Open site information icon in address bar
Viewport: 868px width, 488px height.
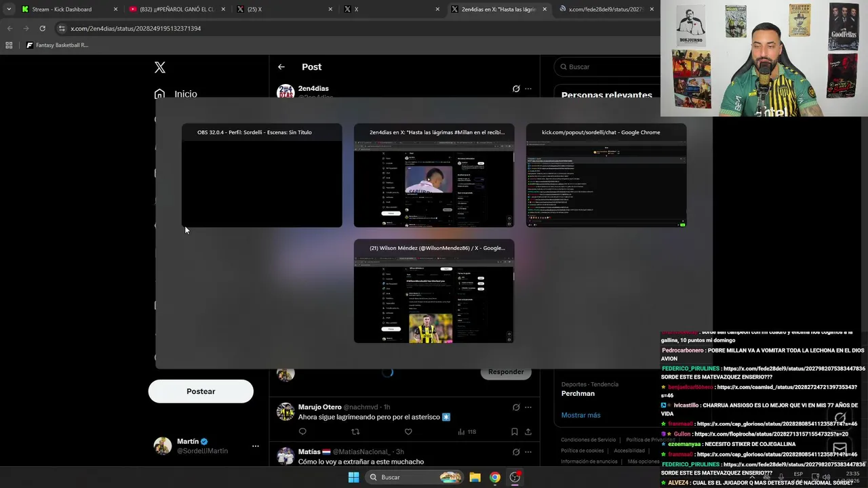[x=62, y=28]
